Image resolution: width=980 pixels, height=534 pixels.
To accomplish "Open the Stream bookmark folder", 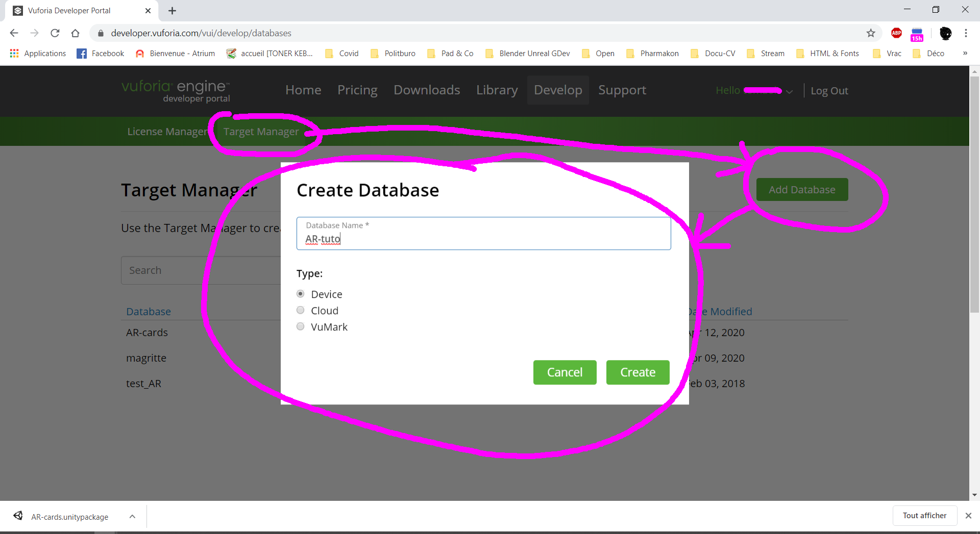I will click(766, 54).
